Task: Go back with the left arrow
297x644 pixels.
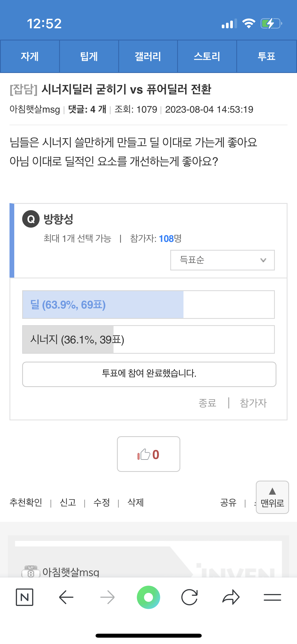Action: tap(66, 597)
